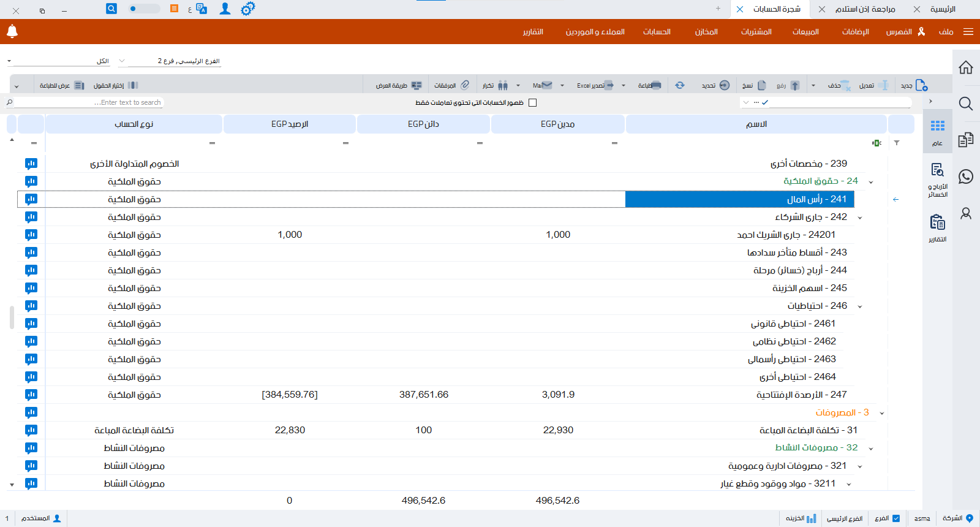
Task: Click the language translate icon
Action: 201,9
